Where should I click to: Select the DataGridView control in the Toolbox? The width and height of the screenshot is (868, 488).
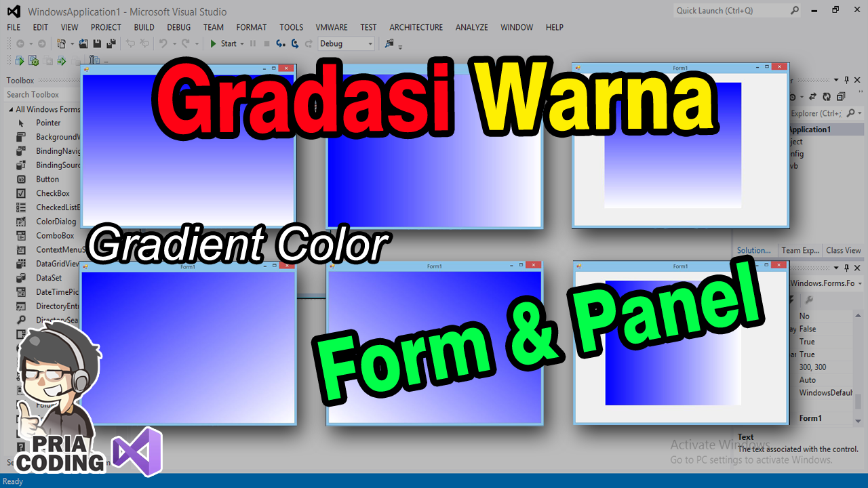(51, 264)
